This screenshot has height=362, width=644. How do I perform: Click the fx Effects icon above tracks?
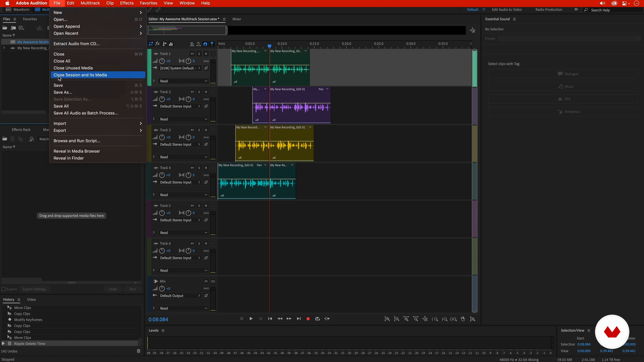[157, 44]
